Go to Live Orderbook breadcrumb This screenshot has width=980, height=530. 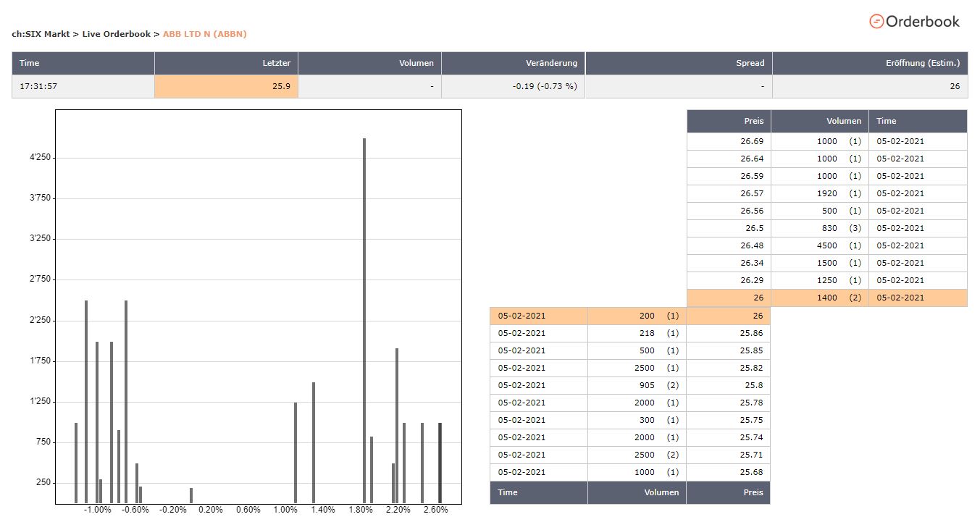116,34
